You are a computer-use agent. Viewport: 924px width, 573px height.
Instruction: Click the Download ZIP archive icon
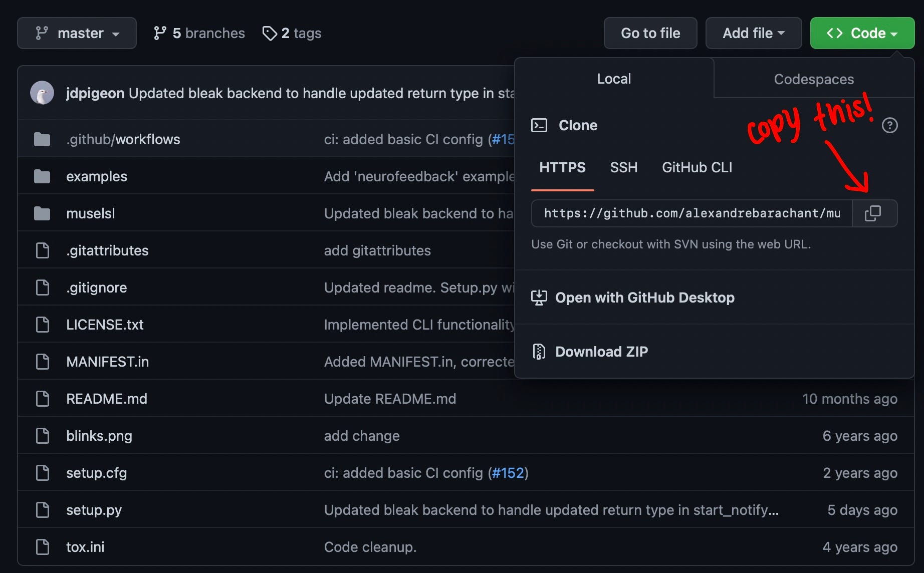pyautogui.click(x=539, y=352)
